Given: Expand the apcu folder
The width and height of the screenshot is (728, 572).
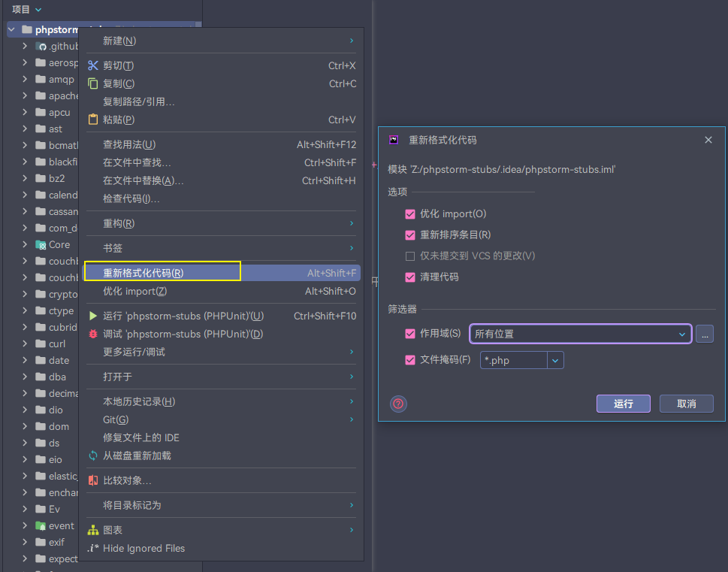Looking at the screenshot, I should click(25, 112).
